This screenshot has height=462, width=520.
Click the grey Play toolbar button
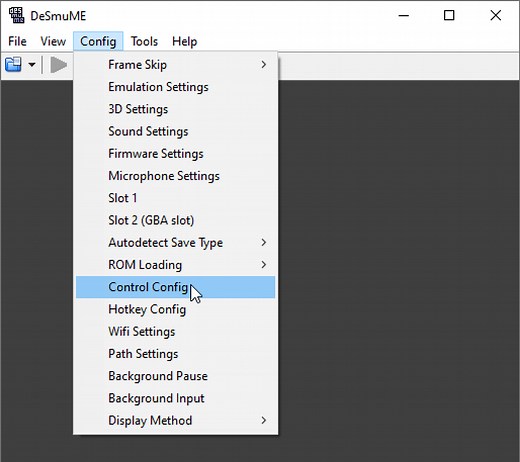coord(59,64)
